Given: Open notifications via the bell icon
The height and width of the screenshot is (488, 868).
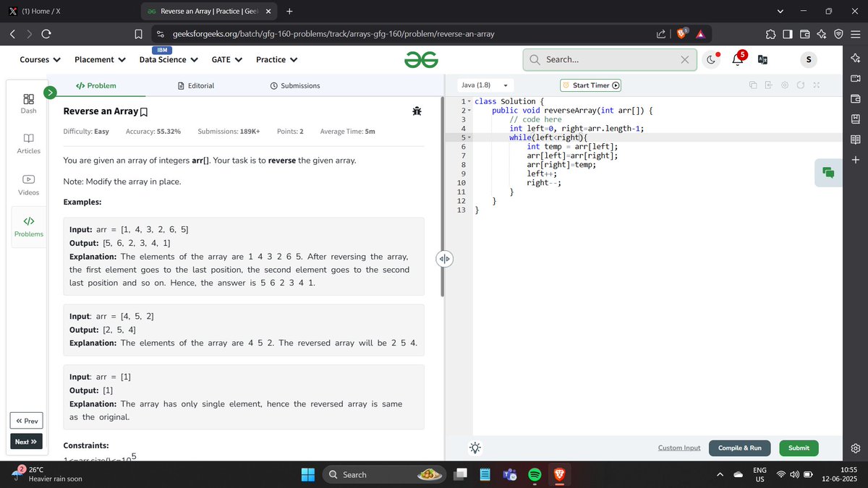Looking at the screenshot, I should [737, 59].
